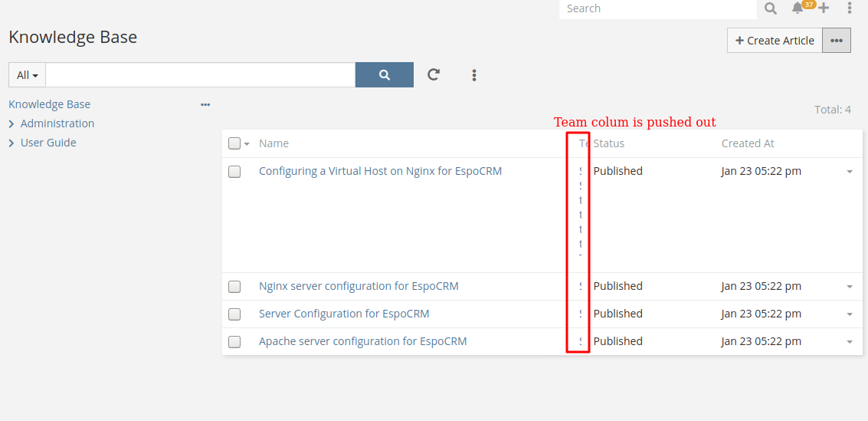Open the All filter dropdown
Screen dimensions: 868x421
click(x=28, y=75)
